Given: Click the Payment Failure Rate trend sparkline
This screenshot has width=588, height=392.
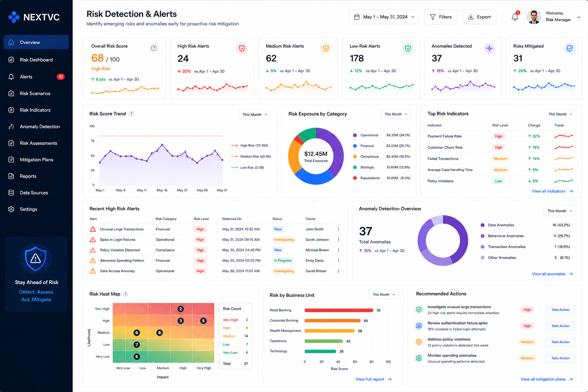Looking at the screenshot, I should (563, 136).
